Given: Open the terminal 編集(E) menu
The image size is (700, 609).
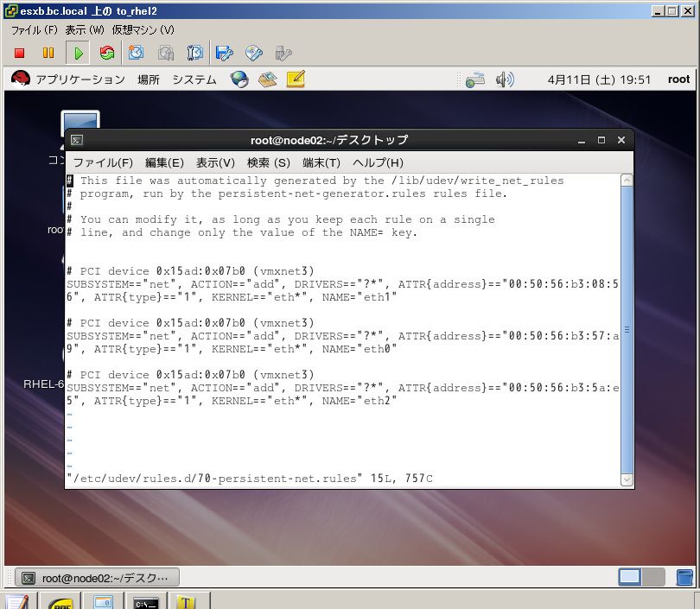Looking at the screenshot, I should [164, 163].
